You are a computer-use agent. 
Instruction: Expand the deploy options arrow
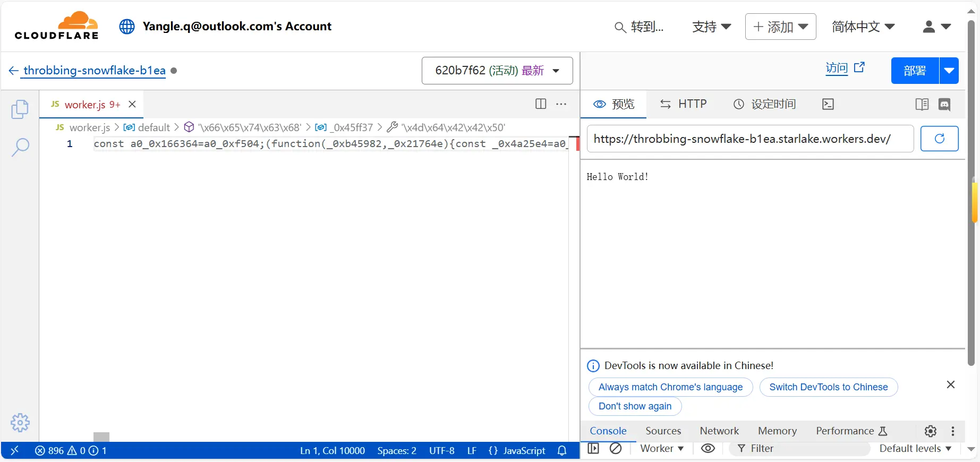click(949, 71)
